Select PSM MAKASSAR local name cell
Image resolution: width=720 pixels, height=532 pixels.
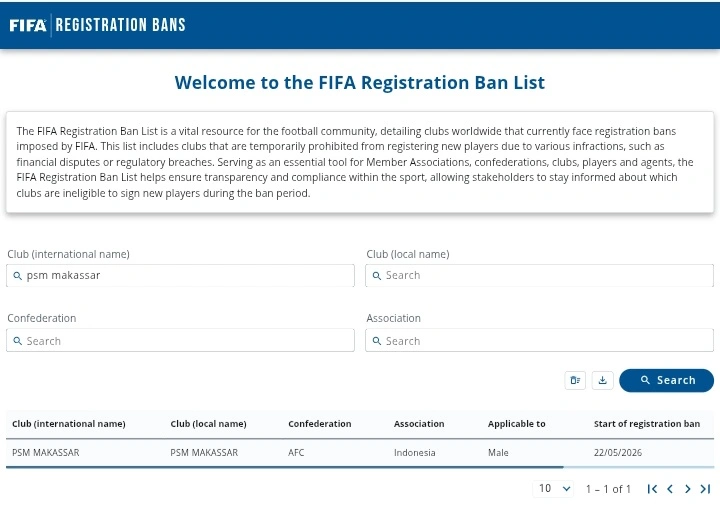click(204, 453)
